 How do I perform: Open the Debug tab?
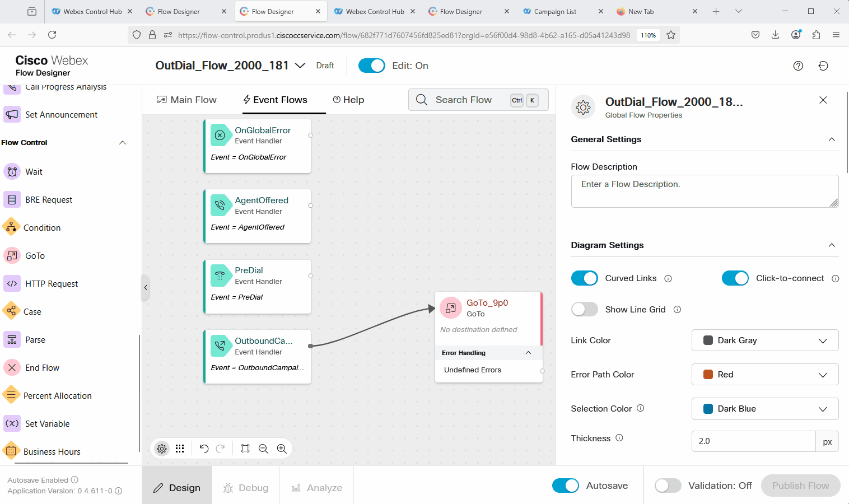(x=246, y=488)
